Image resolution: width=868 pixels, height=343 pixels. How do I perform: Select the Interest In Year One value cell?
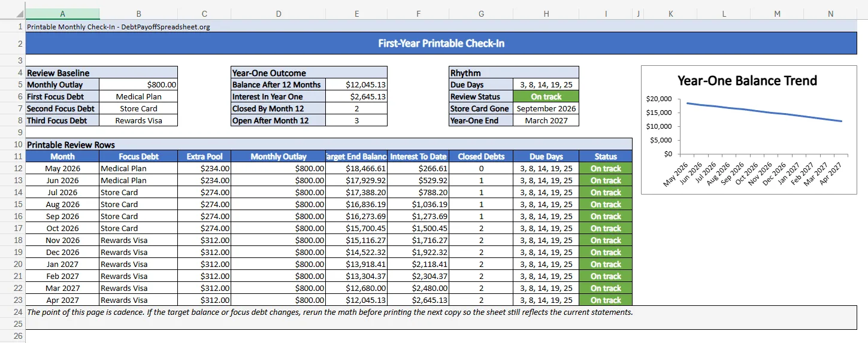(357, 96)
